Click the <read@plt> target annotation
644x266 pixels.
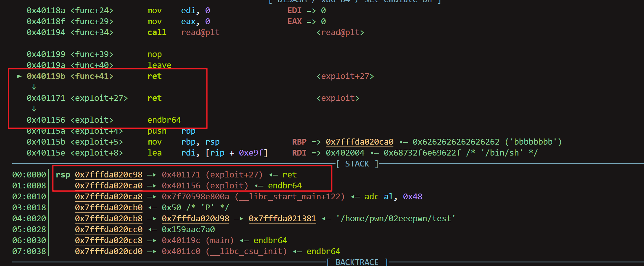(340, 33)
